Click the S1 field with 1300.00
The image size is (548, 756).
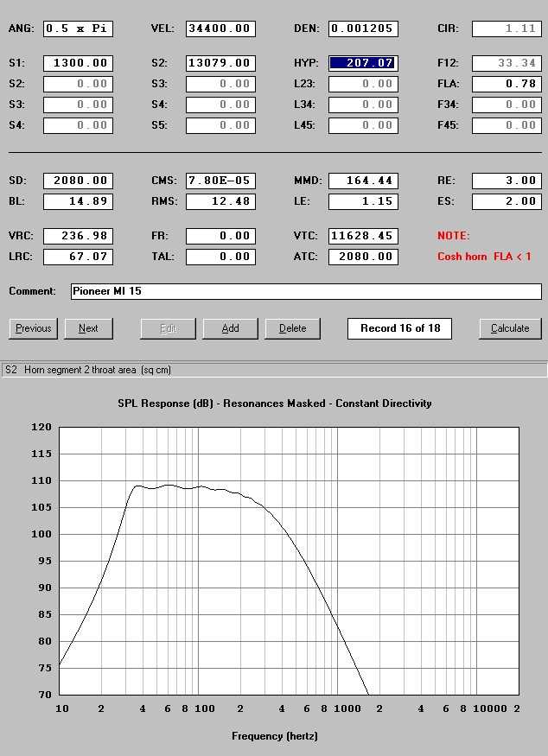point(78,63)
